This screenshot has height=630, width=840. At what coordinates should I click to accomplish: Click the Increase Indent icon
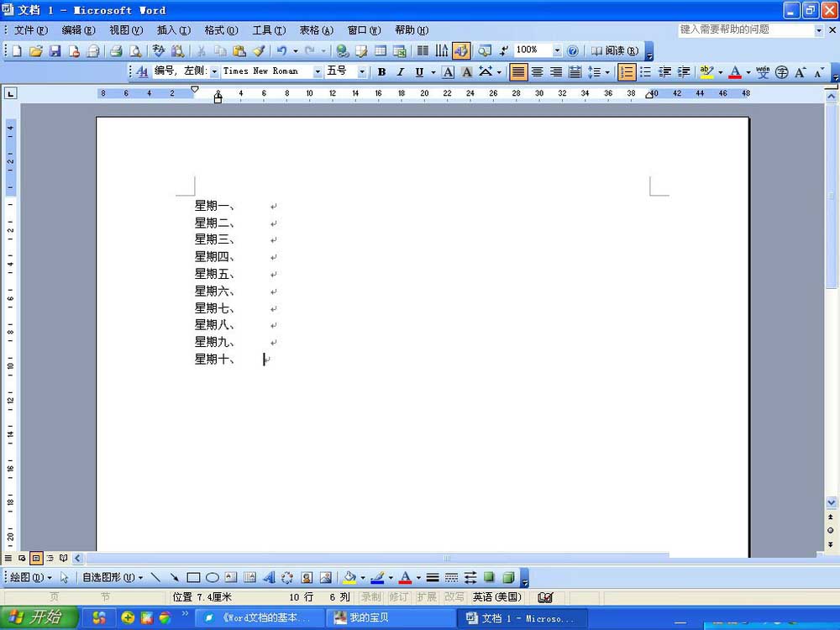tap(684, 71)
